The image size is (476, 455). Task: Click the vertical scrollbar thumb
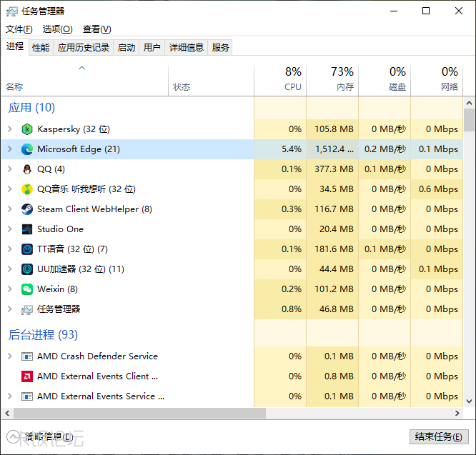pyautogui.click(x=469, y=120)
